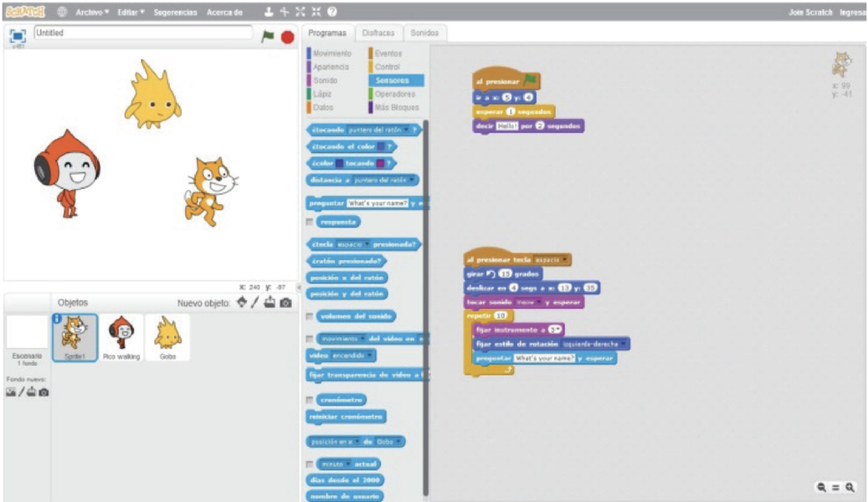Select the Duplicate stamp tool
The width and height of the screenshot is (868, 502).
268,13
